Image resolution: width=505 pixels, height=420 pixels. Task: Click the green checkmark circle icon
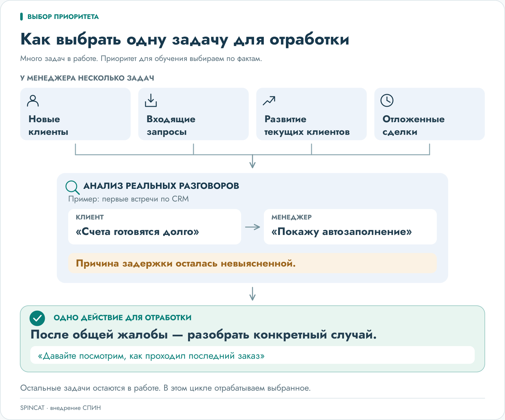(x=37, y=318)
